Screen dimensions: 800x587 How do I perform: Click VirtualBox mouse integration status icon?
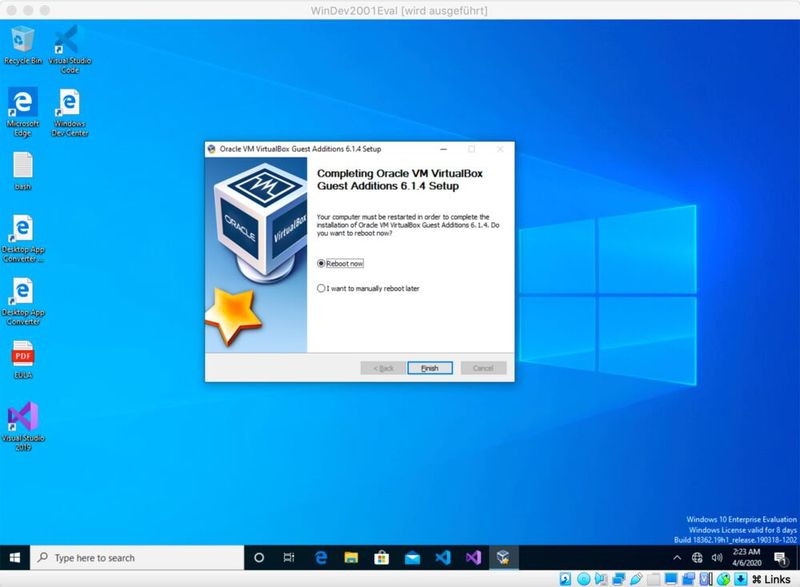pyautogui.click(x=723, y=579)
